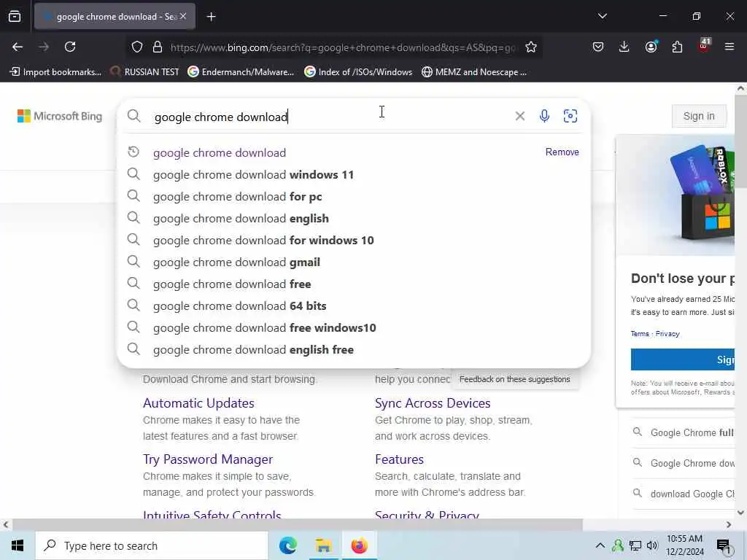
Task: Go to Microsoft Bing home logo
Action: (60, 116)
